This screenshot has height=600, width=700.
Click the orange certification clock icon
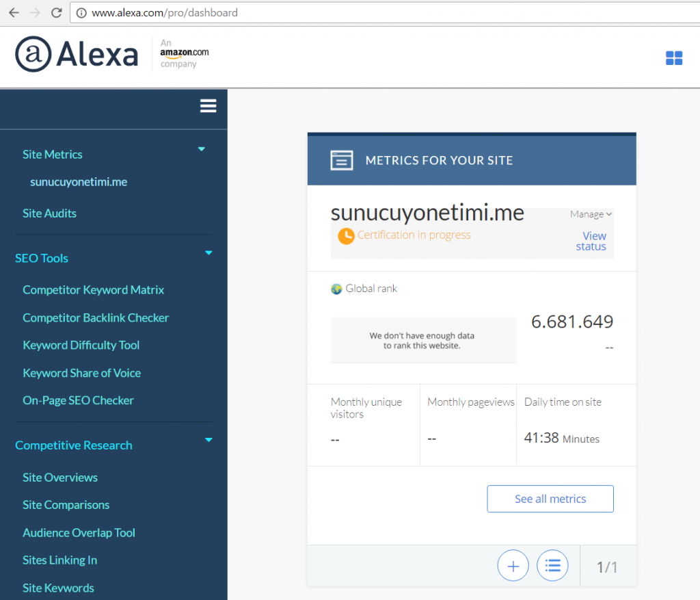[x=346, y=236]
